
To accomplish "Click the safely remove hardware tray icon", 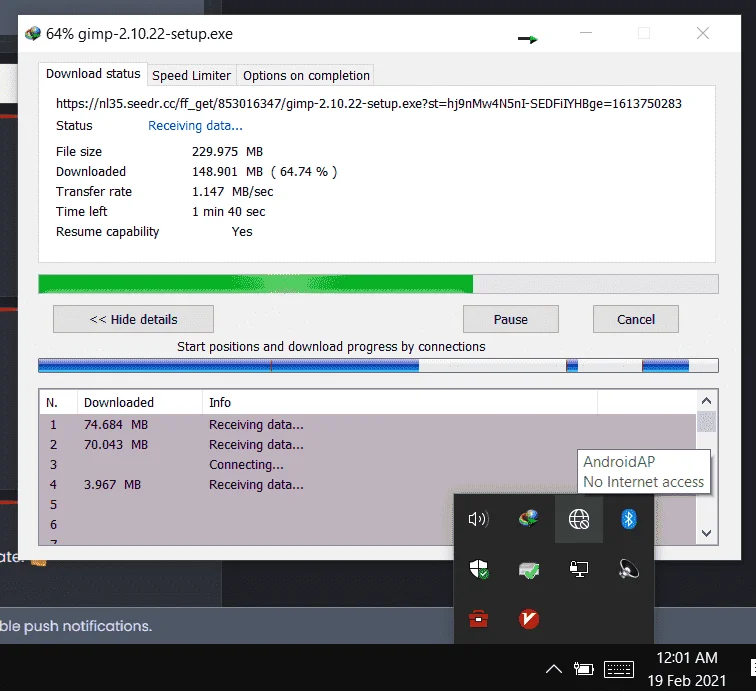I will point(529,570).
